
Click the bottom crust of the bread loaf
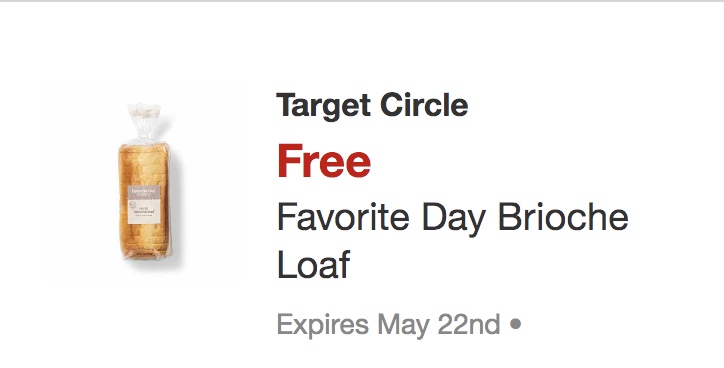[x=146, y=253]
